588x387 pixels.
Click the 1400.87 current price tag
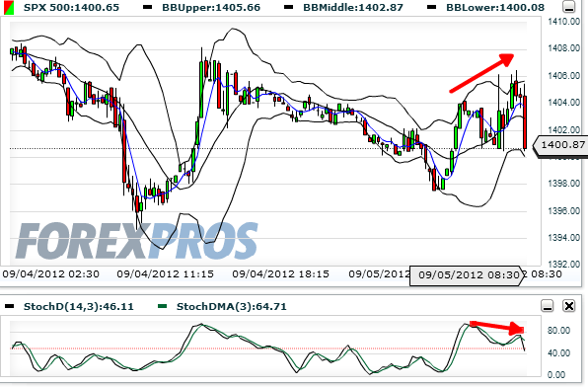pos(561,145)
